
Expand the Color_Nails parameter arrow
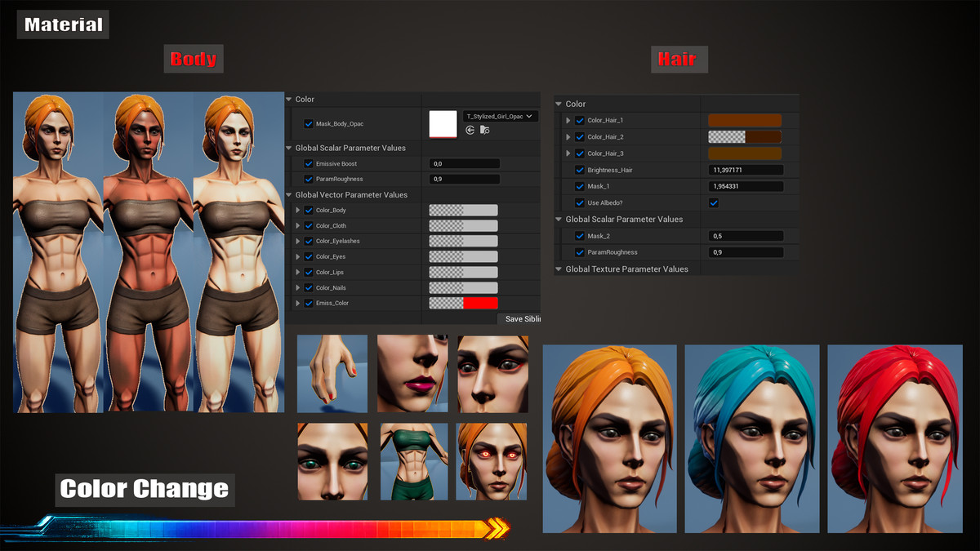(x=298, y=288)
